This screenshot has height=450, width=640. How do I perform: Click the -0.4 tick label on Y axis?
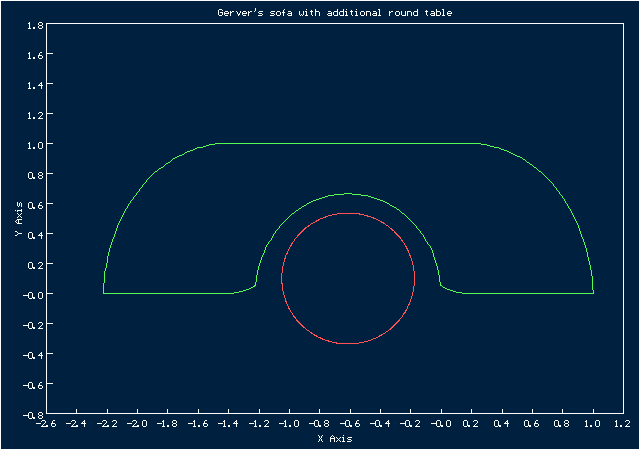pos(33,355)
